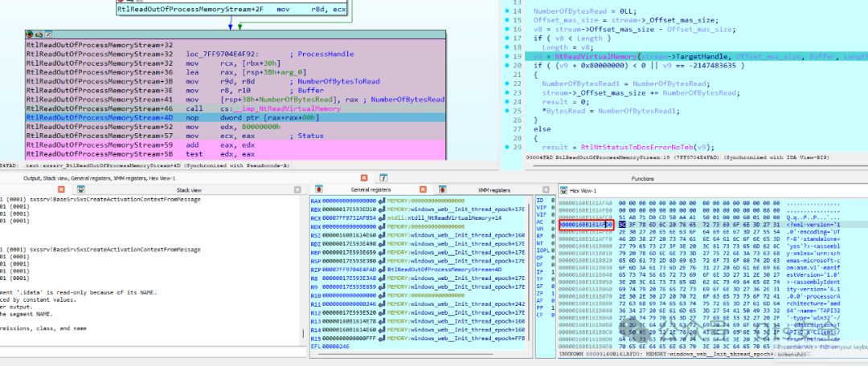Click the bug icon on XMM registers tab

pos(442,189)
